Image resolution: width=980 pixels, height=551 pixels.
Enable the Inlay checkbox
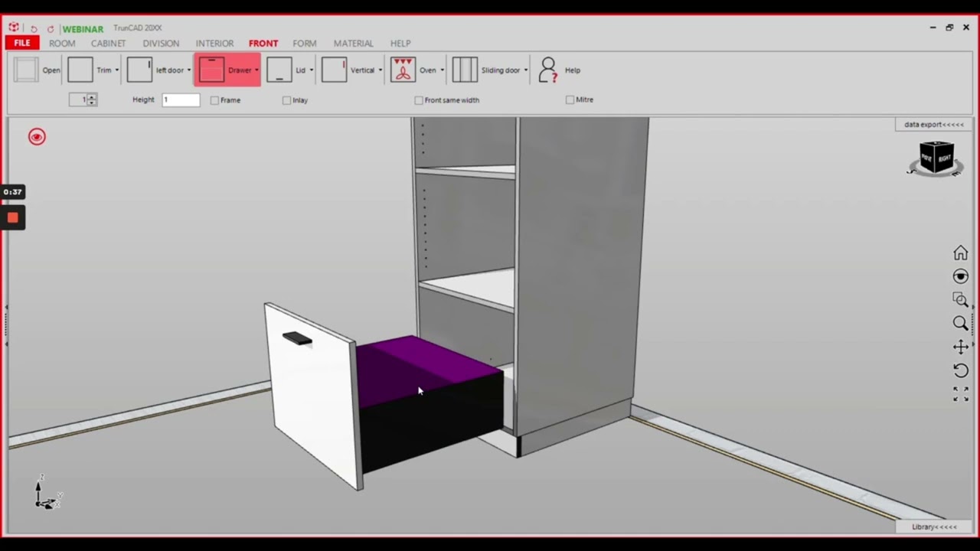[286, 100]
